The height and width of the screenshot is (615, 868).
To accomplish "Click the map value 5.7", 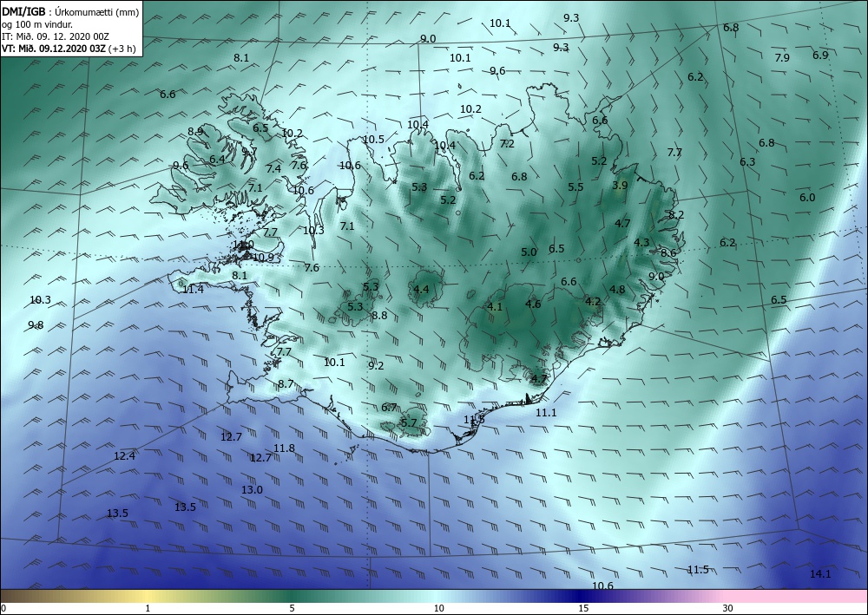I will [409, 422].
